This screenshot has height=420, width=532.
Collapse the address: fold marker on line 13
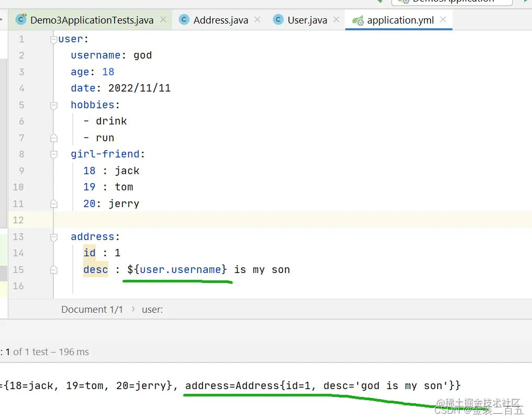point(53,237)
